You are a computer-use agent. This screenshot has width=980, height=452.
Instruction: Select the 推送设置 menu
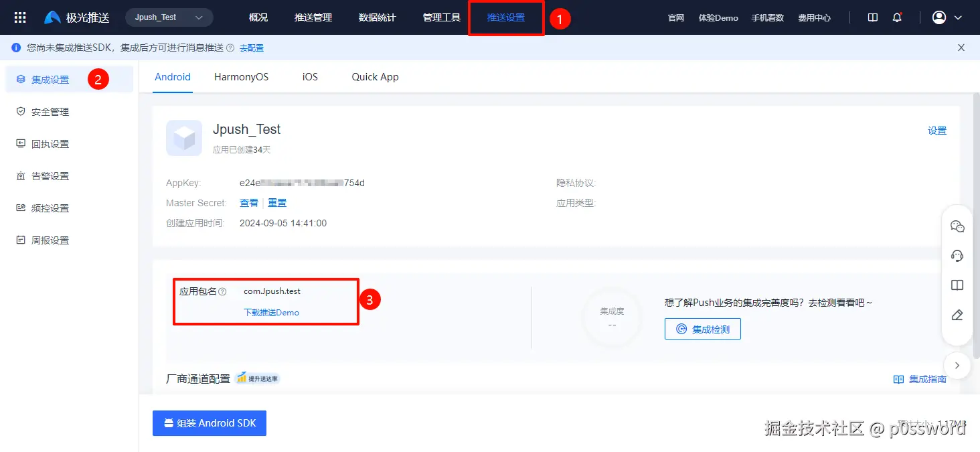pyautogui.click(x=506, y=17)
